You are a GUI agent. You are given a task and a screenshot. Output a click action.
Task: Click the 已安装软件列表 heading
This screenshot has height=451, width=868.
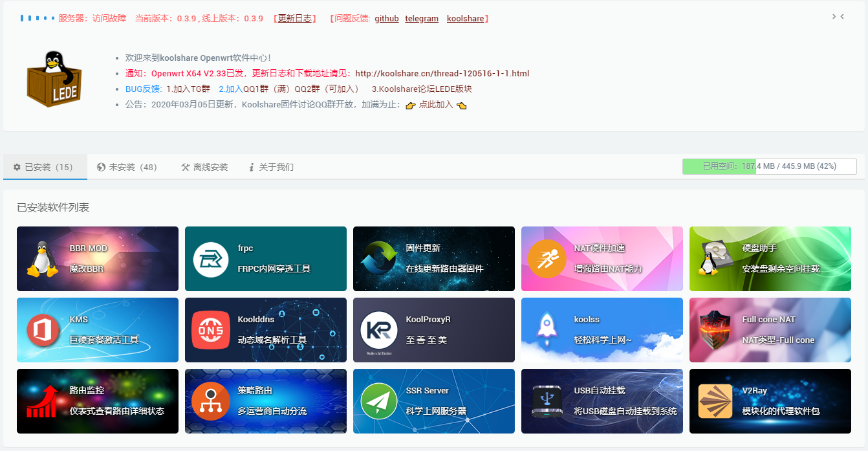53,208
